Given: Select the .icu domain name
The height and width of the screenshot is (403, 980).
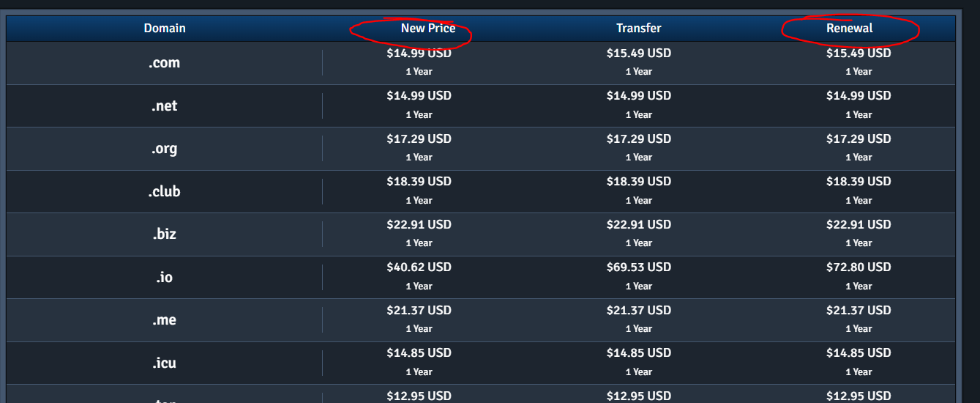Looking at the screenshot, I should pyautogui.click(x=164, y=363).
